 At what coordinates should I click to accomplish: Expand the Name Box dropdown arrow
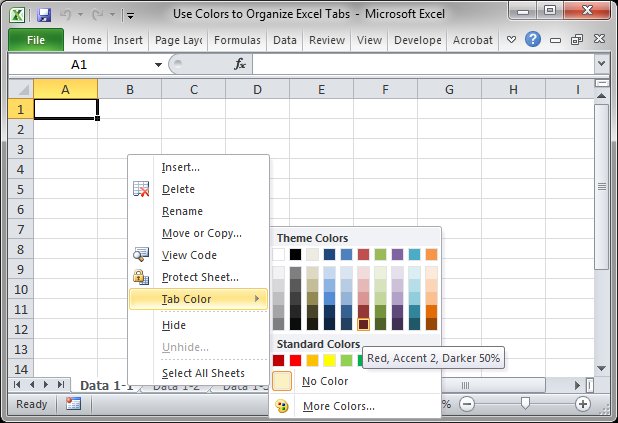158,64
